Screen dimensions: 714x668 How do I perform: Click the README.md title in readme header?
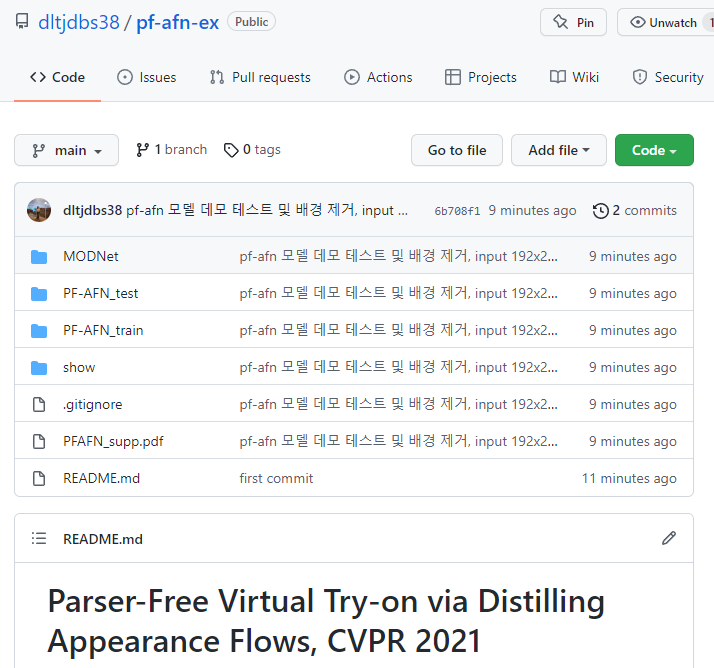[102, 539]
